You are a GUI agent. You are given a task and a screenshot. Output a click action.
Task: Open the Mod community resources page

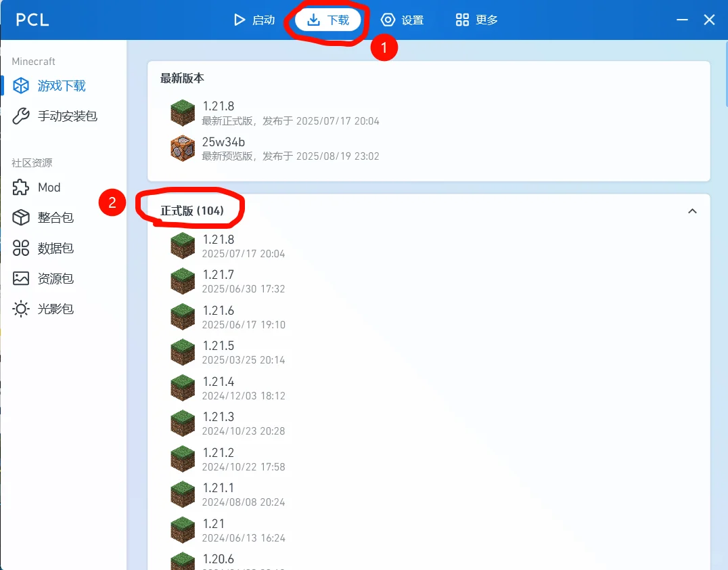tap(64, 188)
